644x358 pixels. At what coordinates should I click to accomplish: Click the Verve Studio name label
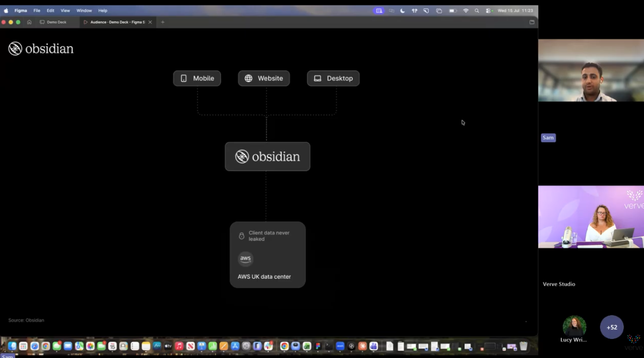559,284
